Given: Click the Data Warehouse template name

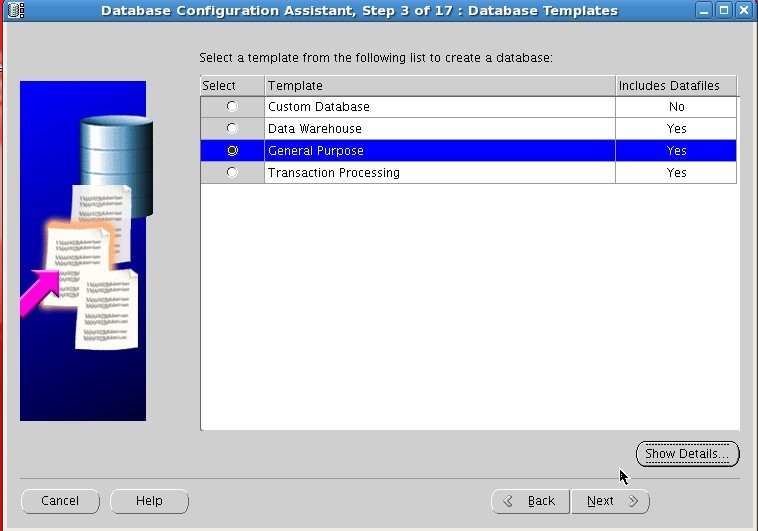Looking at the screenshot, I should [x=315, y=129].
